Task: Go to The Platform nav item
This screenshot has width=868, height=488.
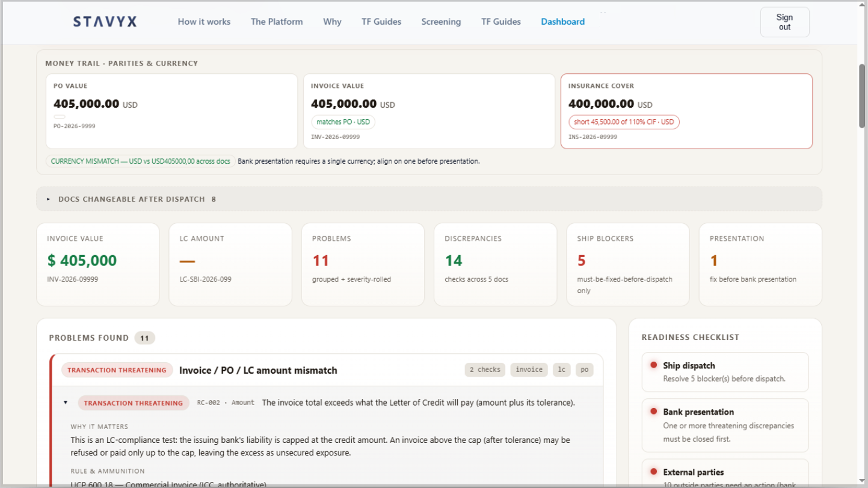Action: [277, 22]
